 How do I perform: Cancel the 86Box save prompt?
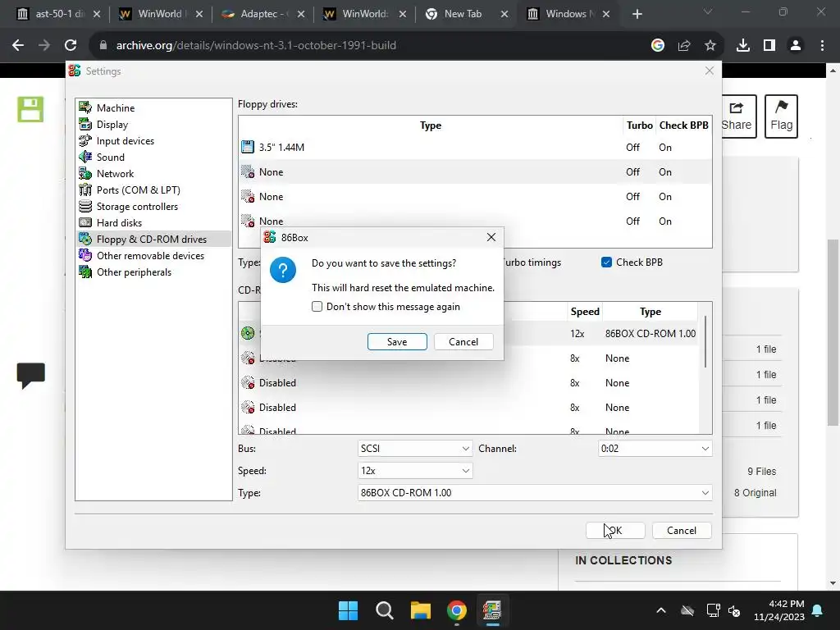coord(463,342)
